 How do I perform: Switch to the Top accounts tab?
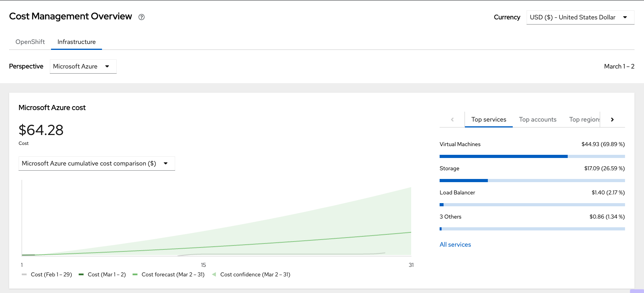(x=538, y=120)
